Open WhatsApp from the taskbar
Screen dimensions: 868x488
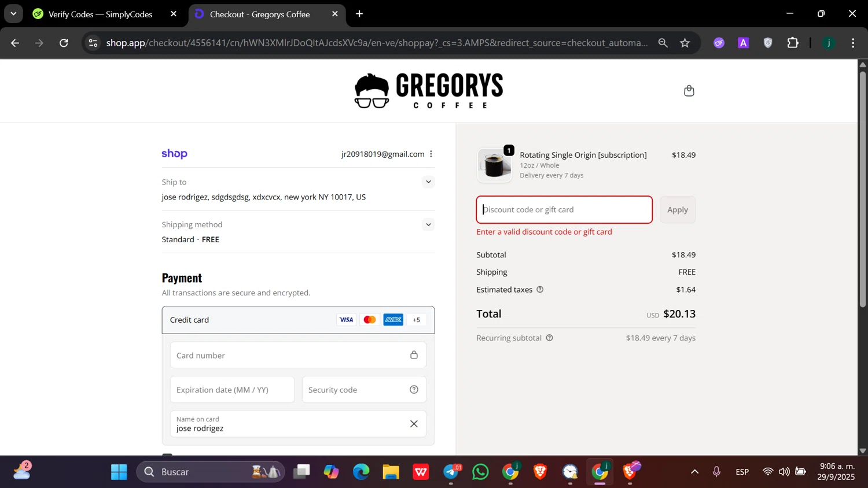tap(480, 472)
